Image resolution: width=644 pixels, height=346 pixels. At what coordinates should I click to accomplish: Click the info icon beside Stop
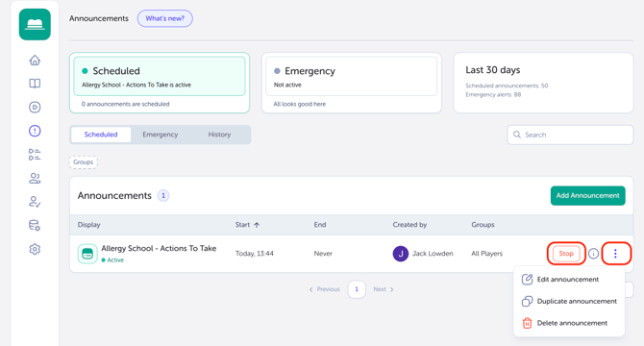click(593, 254)
